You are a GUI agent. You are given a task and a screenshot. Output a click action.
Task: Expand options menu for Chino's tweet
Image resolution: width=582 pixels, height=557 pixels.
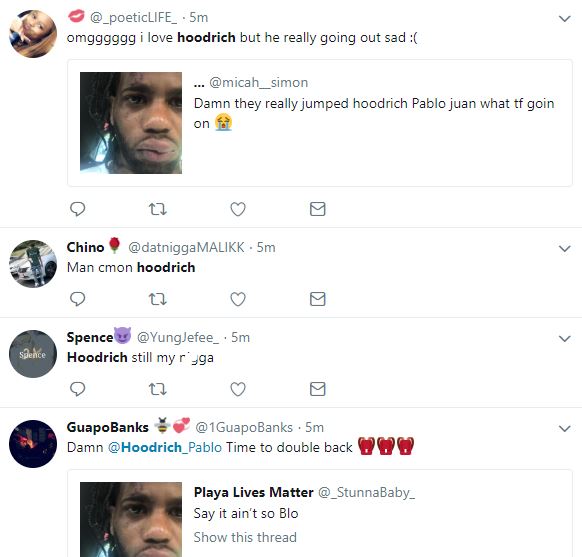tap(565, 249)
